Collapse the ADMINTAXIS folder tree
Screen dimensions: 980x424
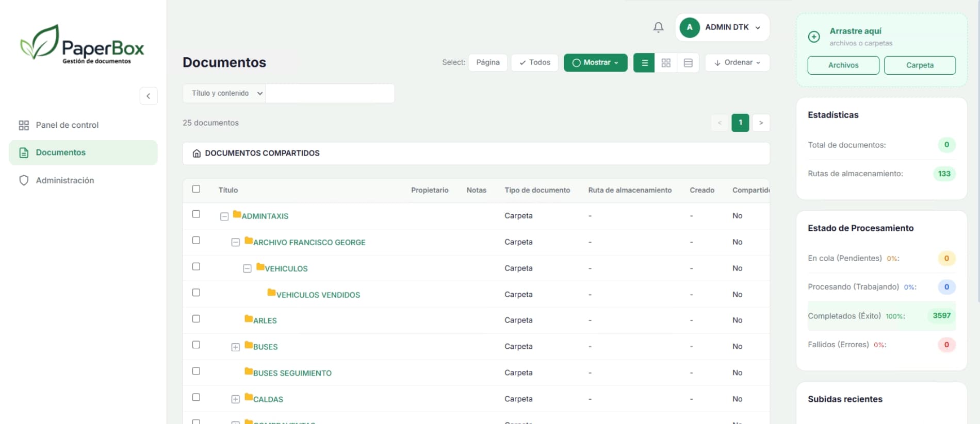pos(224,217)
